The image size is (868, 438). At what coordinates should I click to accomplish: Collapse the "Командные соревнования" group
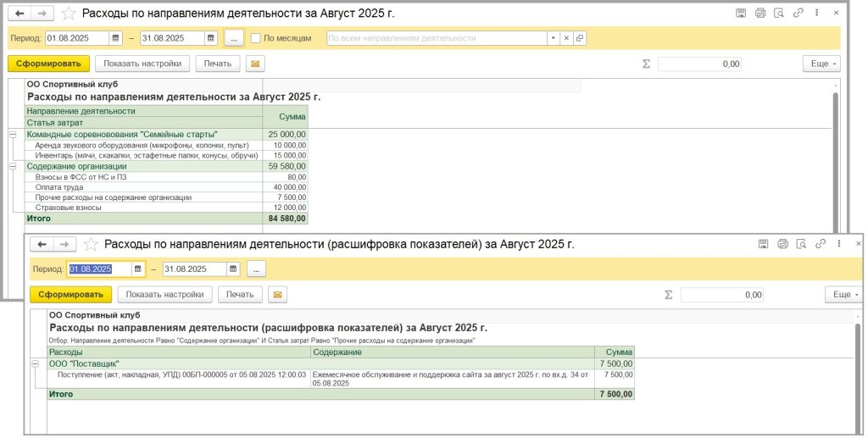point(13,135)
